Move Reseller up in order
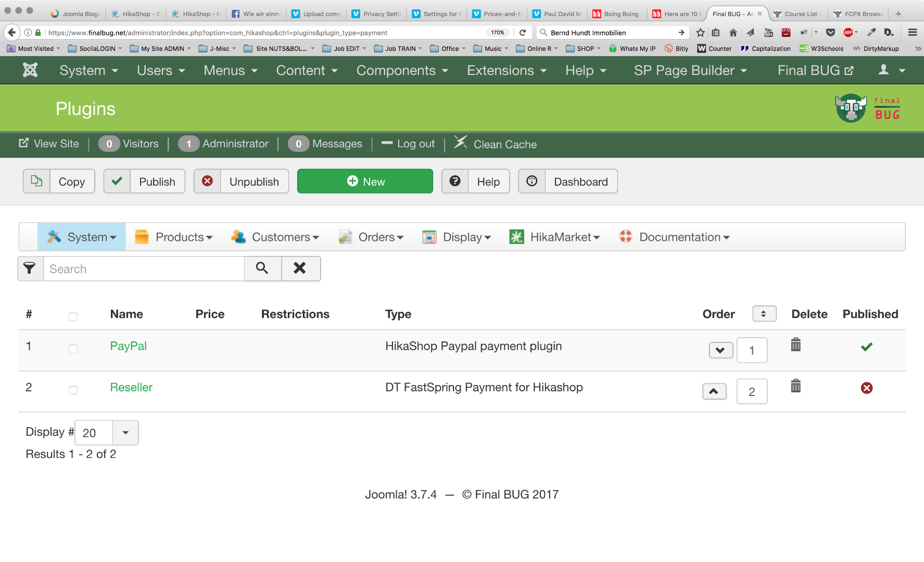 coord(714,391)
